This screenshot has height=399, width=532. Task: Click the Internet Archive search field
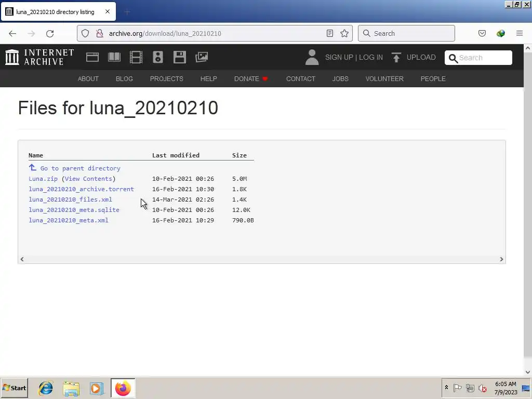coord(478,58)
